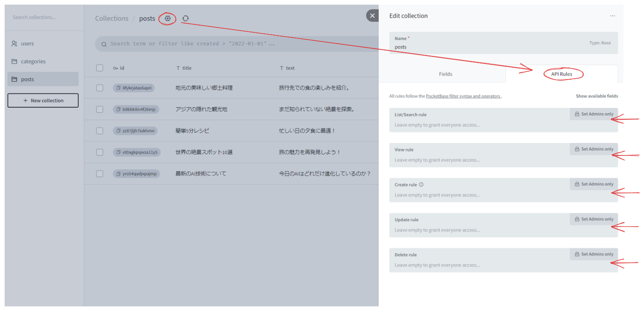
Task: Select the row titled アジアの隠れた観光地
Action: point(100,109)
